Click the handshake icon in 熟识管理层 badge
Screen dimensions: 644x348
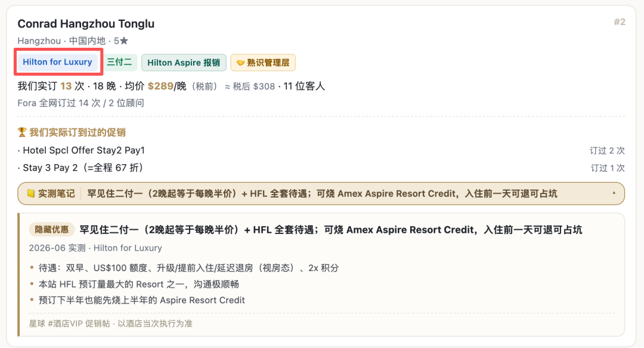[240, 63]
